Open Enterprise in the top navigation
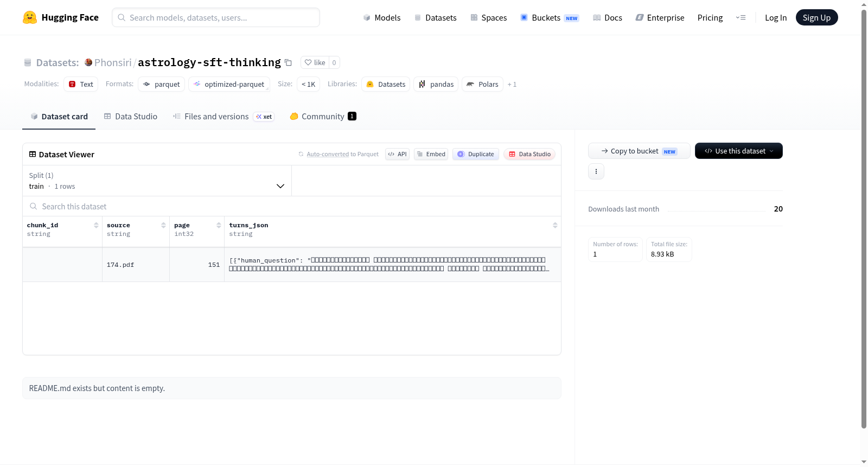The height and width of the screenshot is (467, 868). point(660,17)
